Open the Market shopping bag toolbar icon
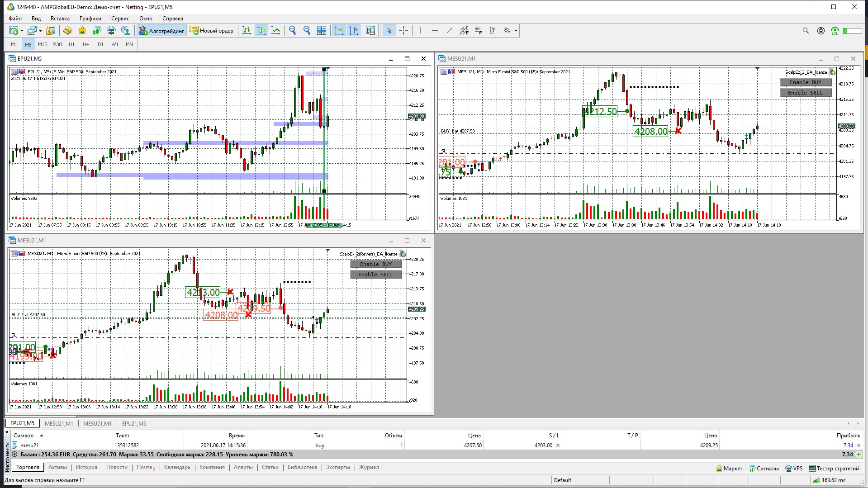The width and height of the screenshot is (868, 488). point(82,30)
